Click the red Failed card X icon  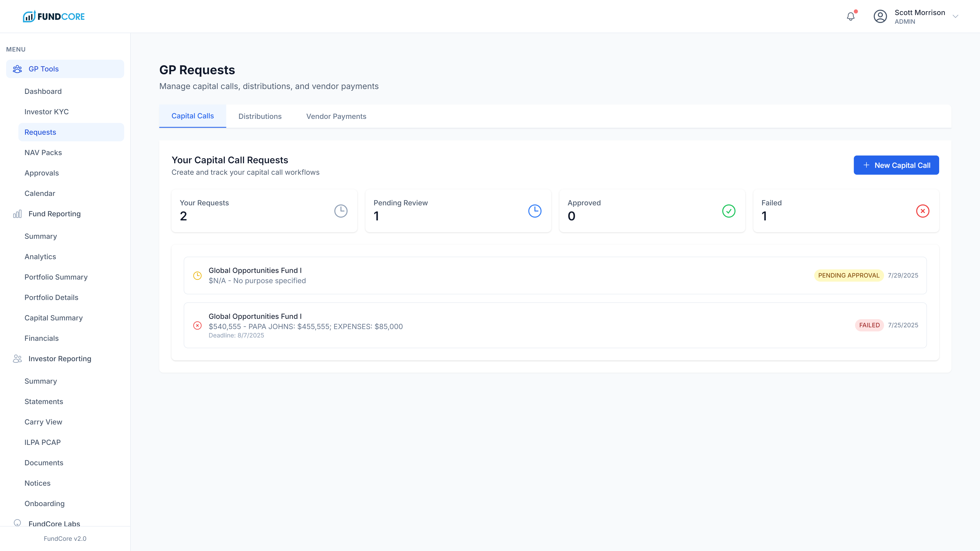pyautogui.click(x=923, y=211)
